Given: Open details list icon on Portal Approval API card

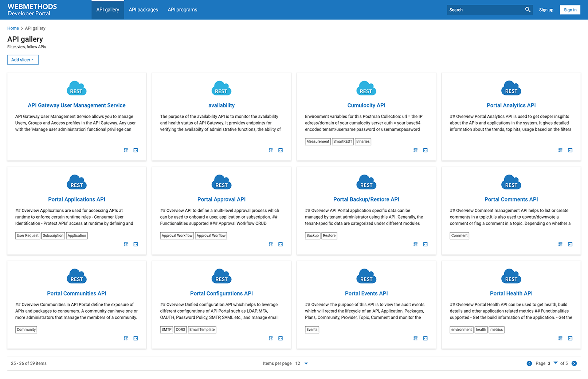Looking at the screenshot, I should 271,244.
